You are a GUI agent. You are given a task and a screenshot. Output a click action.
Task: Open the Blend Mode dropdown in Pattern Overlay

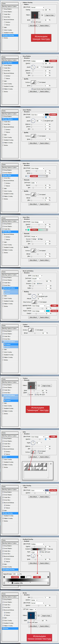point(38,8)
